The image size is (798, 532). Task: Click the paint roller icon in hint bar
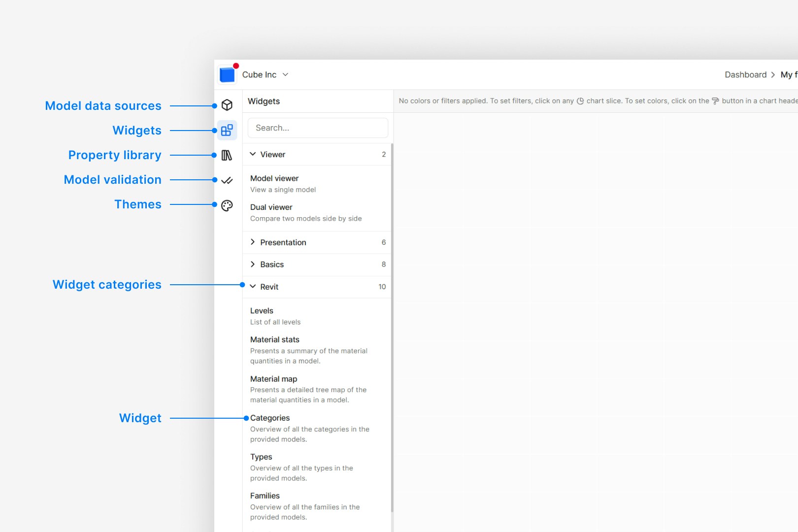715,101
